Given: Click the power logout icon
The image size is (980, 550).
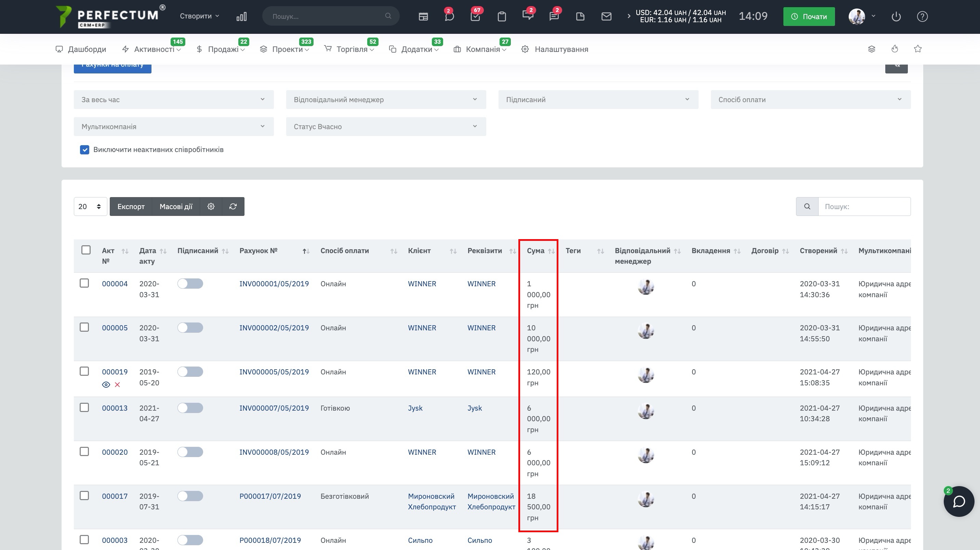Looking at the screenshot, I should click(x=896, y=16).
